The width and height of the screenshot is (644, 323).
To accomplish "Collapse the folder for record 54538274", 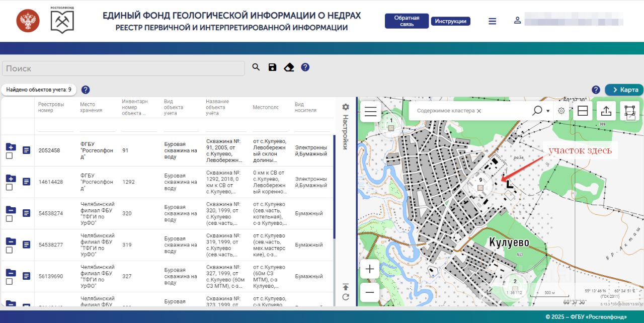I will pos(11,210).
